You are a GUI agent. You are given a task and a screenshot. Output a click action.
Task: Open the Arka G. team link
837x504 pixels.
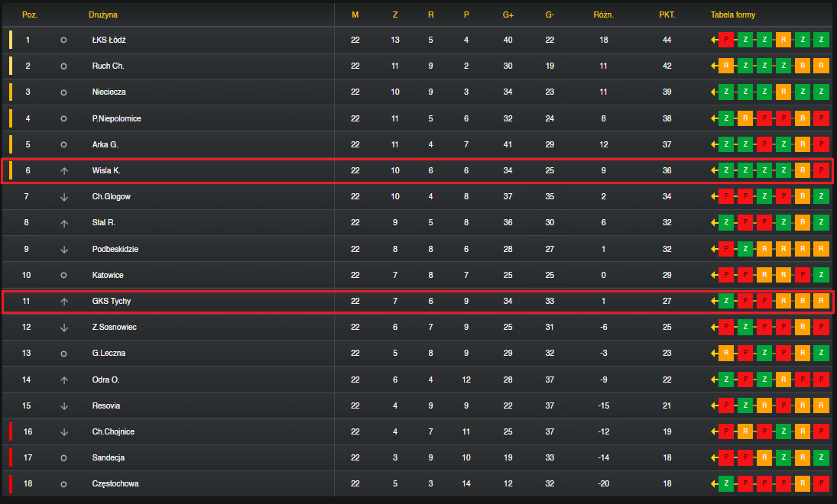(105, 144)
